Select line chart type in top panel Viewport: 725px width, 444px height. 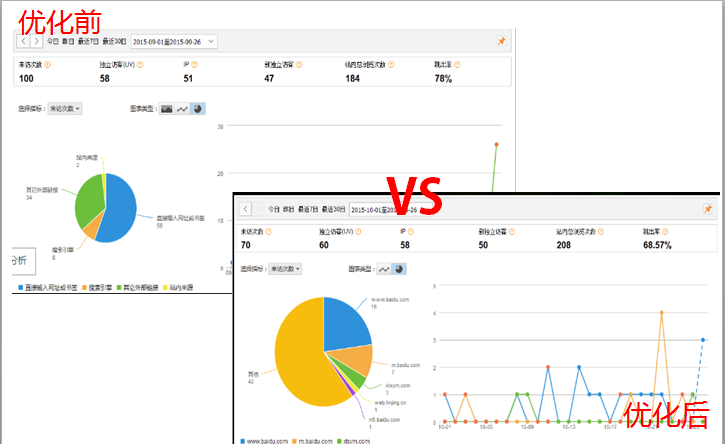pyautogui.click(x=182, y=108)
